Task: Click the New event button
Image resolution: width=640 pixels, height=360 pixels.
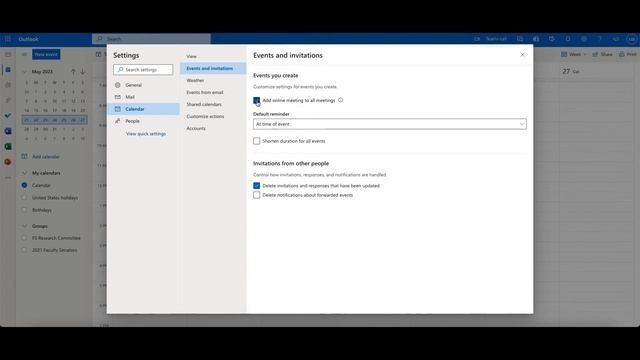Action: [46, 54]
